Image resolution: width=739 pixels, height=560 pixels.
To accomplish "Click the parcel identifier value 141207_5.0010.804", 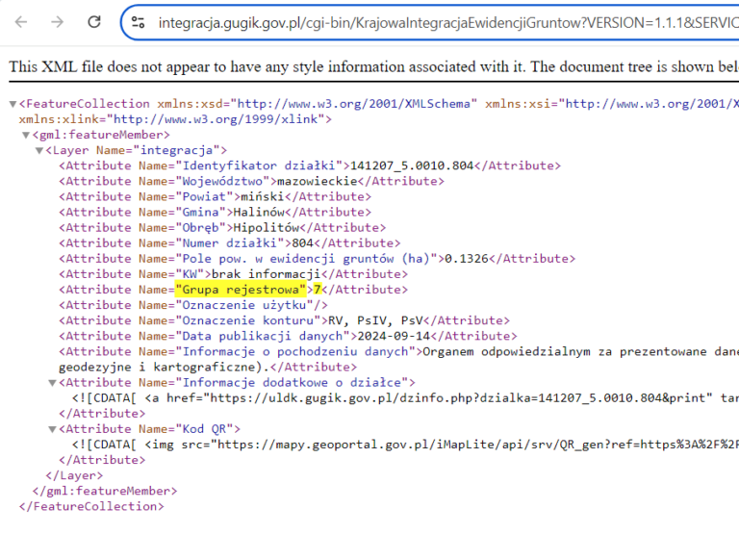I will 412,165.
